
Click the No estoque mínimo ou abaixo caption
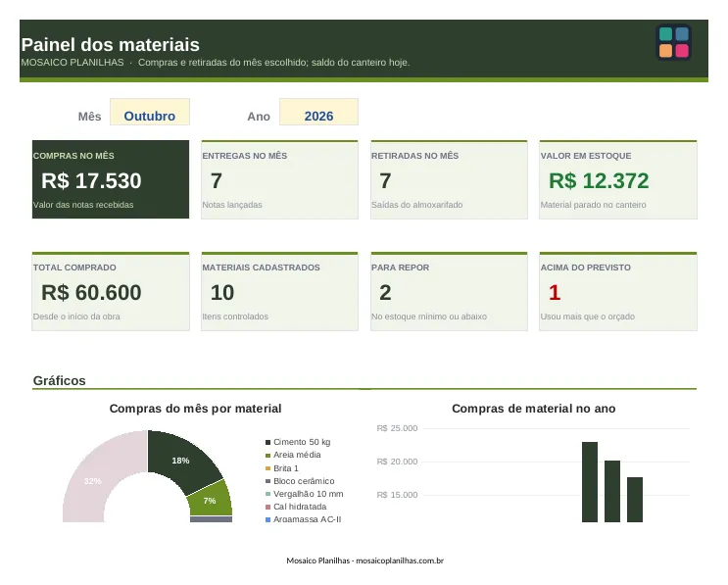429,317
